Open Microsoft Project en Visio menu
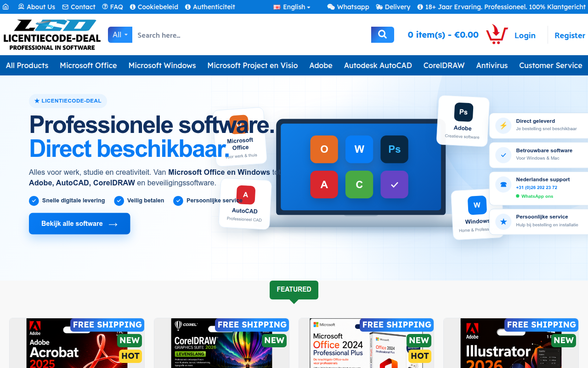Viewport: 588px width, 368px height. [x=253, y=65]
